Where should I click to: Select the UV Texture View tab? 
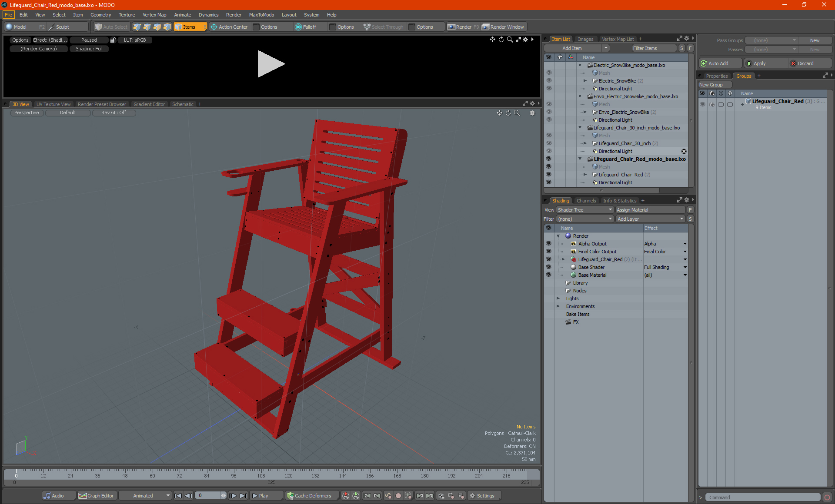pos(53,104)
